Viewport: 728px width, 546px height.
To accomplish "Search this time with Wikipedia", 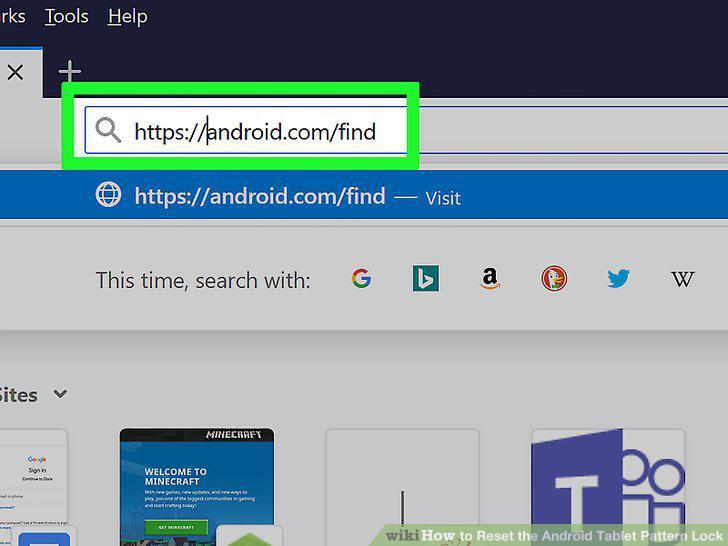I will pyautogui.click(x=682, y=279).
